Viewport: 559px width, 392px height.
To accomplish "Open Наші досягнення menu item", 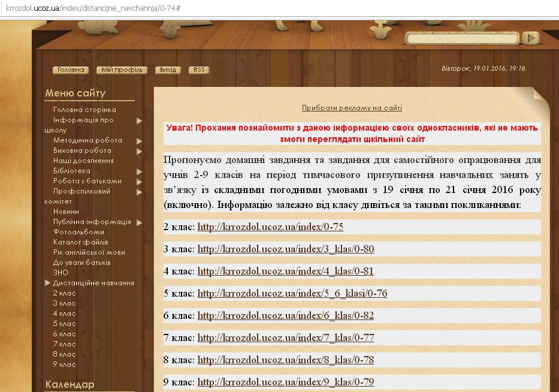I will click(83, 161).
